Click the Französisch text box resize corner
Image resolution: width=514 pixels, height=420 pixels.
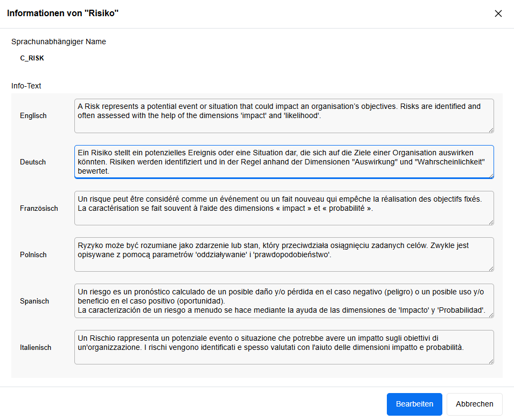click(x=491, y=222)
